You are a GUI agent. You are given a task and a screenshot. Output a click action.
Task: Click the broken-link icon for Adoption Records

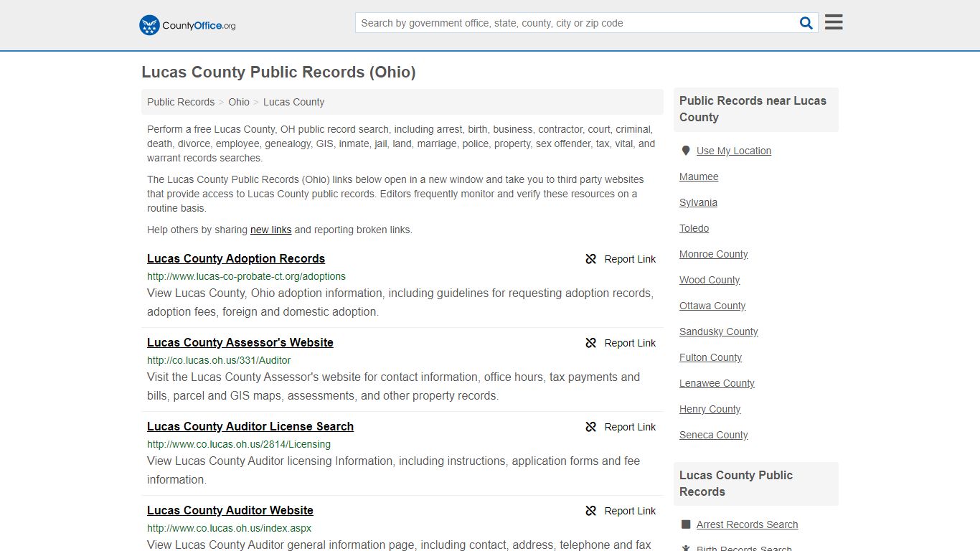coord(590,259)
